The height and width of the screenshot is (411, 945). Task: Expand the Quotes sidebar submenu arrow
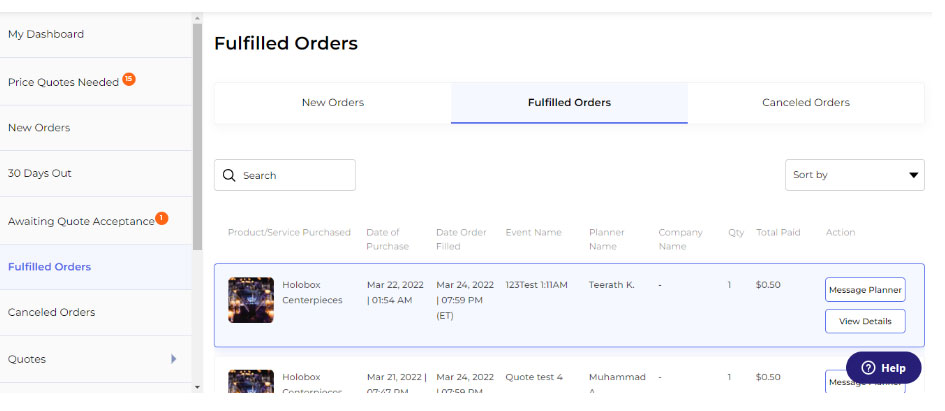pyautogui.click(x=173, y=358)
